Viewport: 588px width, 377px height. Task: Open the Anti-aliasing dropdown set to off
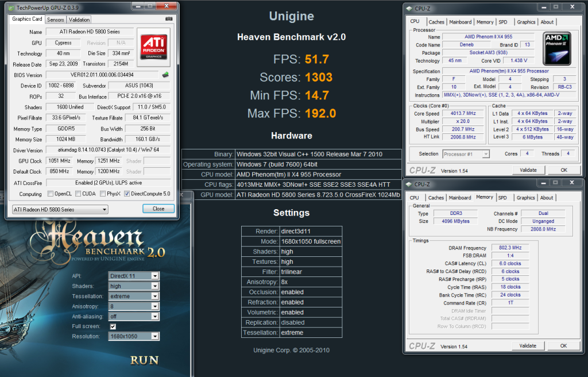tap(134, 317)
